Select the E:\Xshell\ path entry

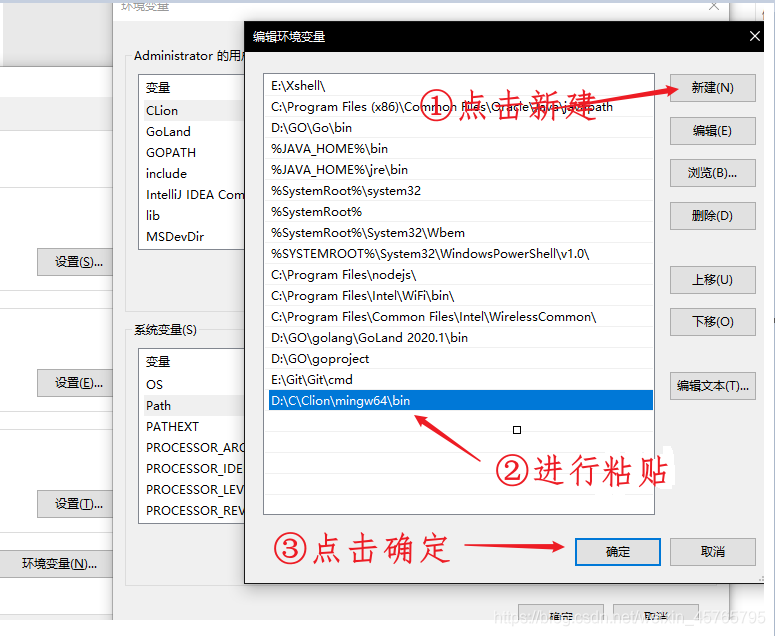pyautogui.click(x=459, y=86)
